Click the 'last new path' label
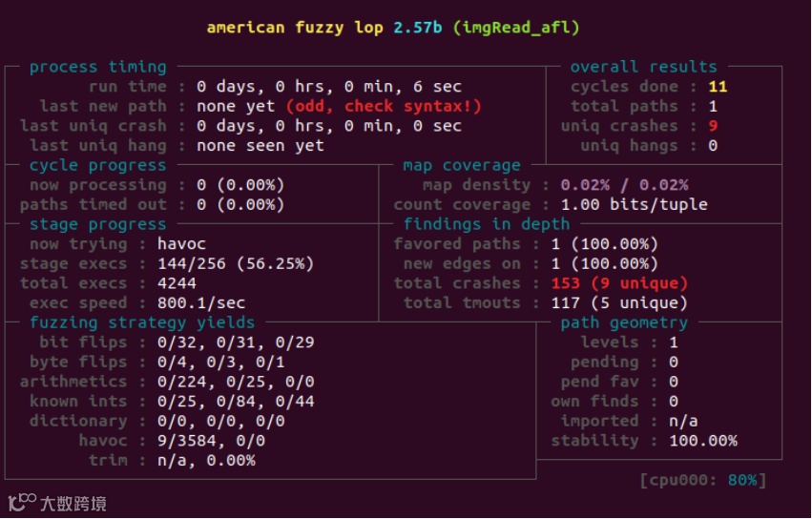Viewport: 812px width, 519px height. pos(103,106)
